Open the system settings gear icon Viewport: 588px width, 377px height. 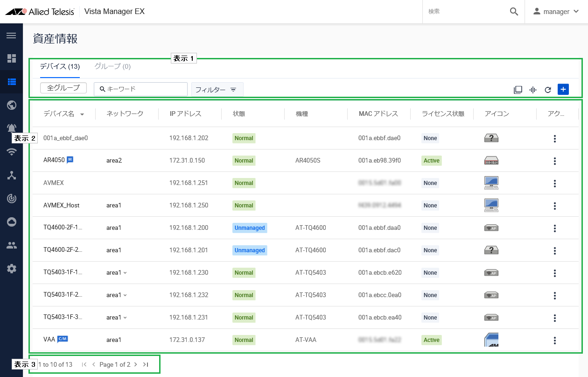click(11, 269)
